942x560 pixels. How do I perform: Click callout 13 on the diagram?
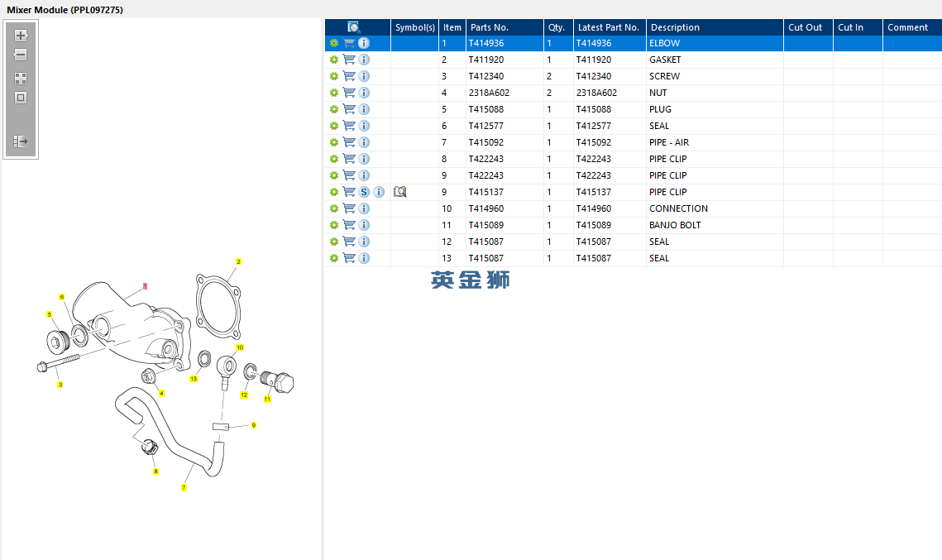[x=194, y=379]
